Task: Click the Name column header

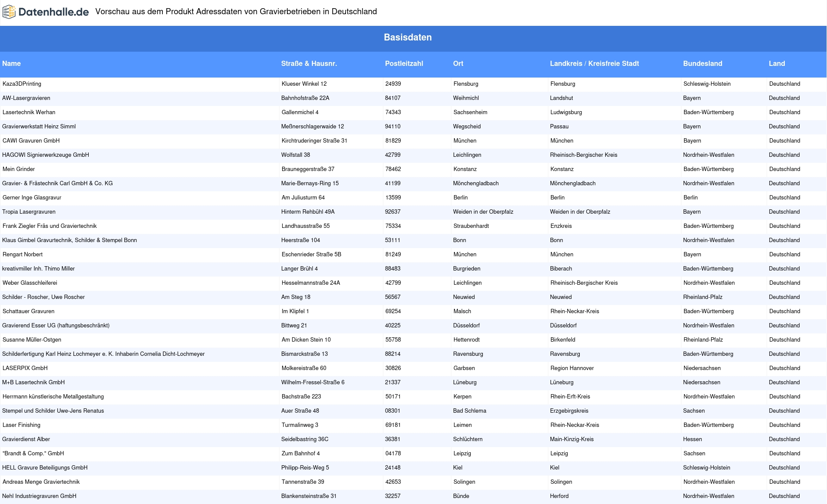Action: click(x=11, y=63)
